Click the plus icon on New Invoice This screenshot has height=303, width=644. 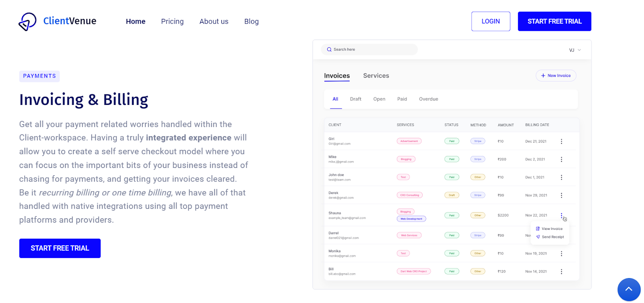coord(543,76)
